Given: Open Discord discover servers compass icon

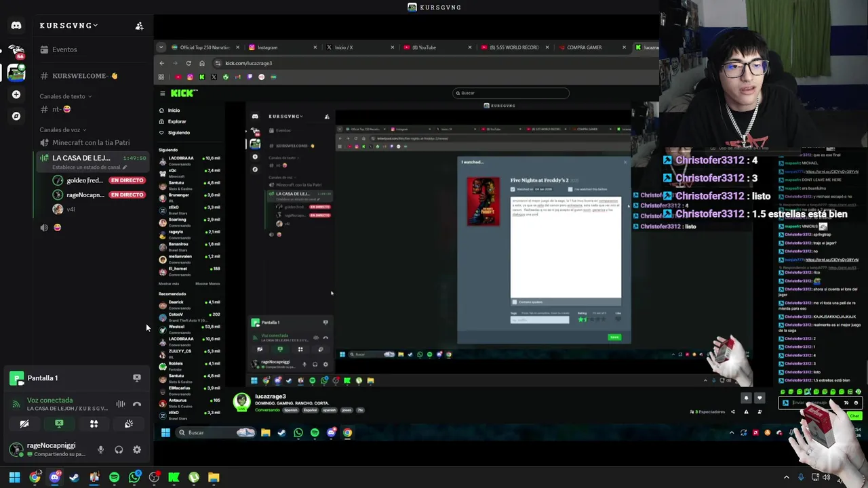Looking at the screenshot, I should [x=16, y=116].
